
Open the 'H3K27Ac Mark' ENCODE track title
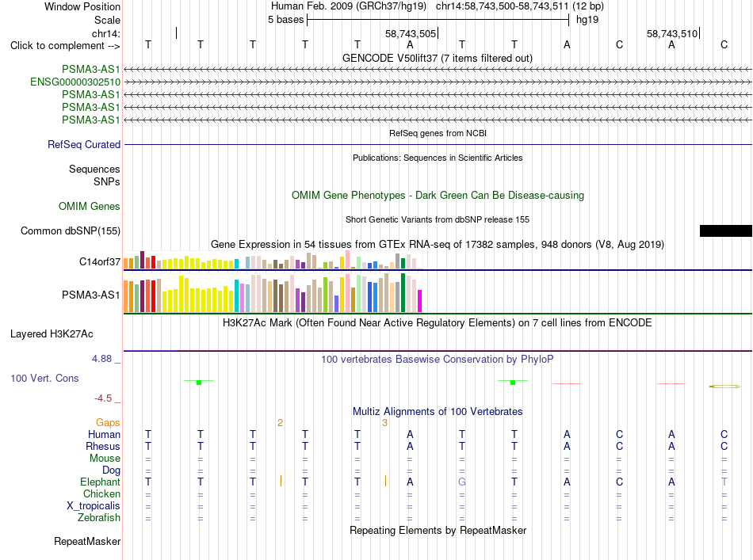[x=438, y=322]
